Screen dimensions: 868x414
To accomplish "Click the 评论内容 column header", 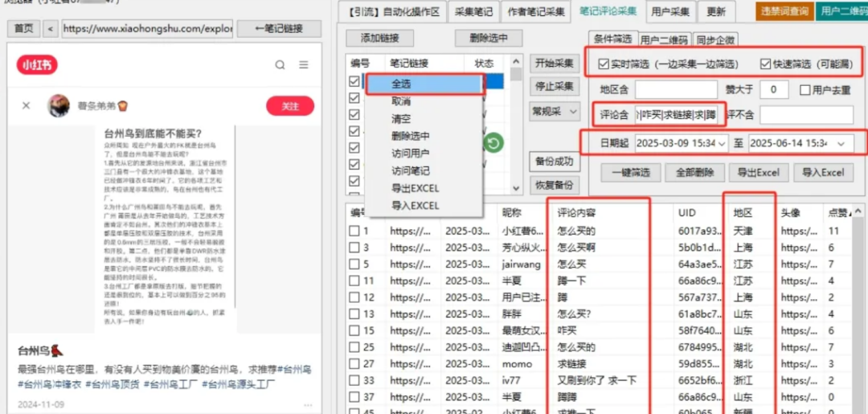I will [x=576, y=212].
